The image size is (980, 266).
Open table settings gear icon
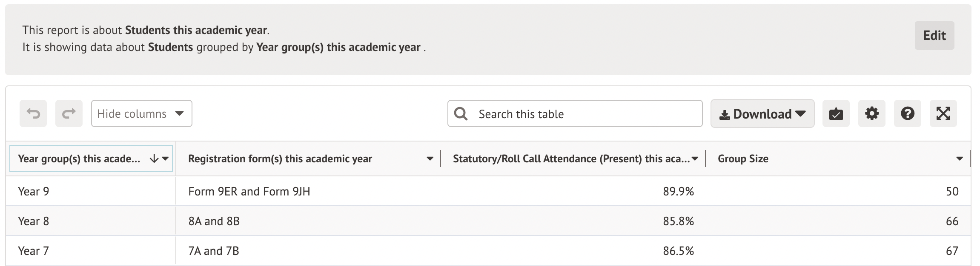[x=871, y=114]
